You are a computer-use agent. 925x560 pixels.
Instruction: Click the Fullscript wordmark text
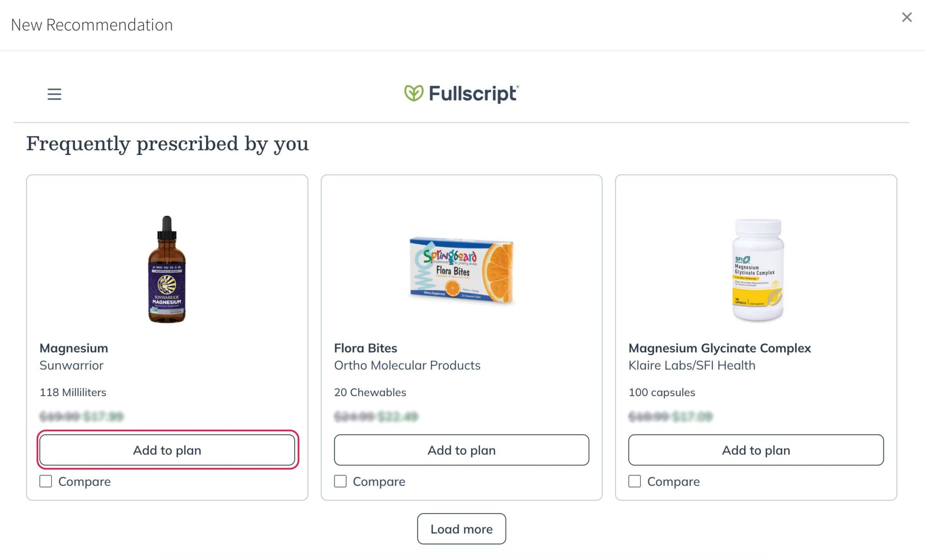click(x=472, y=93)
